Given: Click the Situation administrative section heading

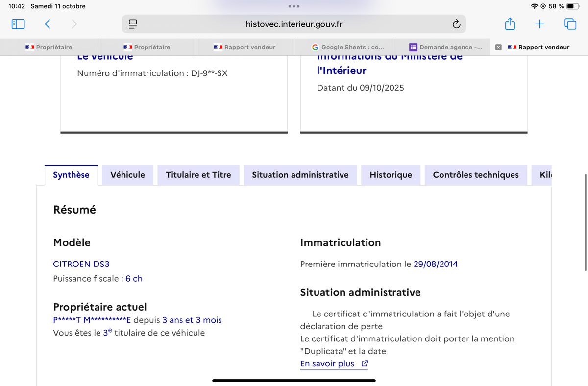Looking at the screenshot, I should (360, 292).
